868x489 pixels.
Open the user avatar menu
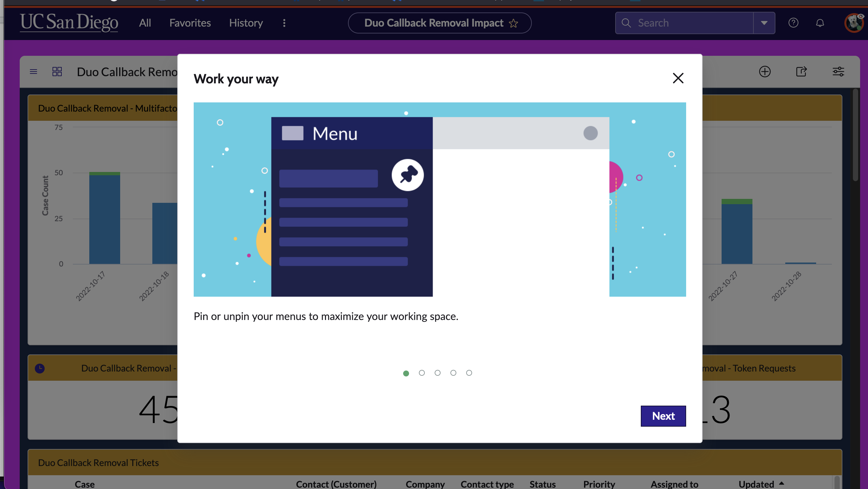pos(854,23)
